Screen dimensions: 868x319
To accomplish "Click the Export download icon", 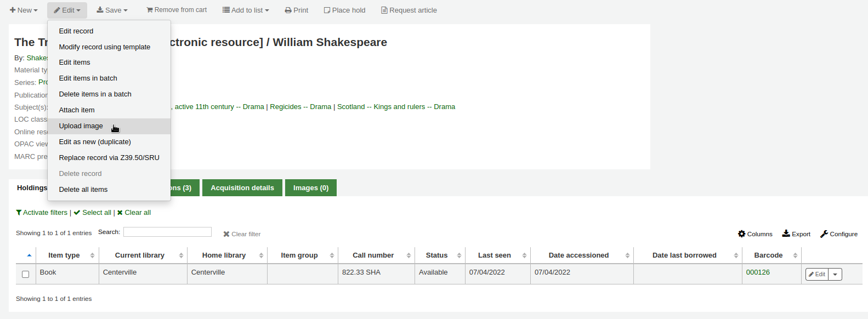I will coord(786,234).
